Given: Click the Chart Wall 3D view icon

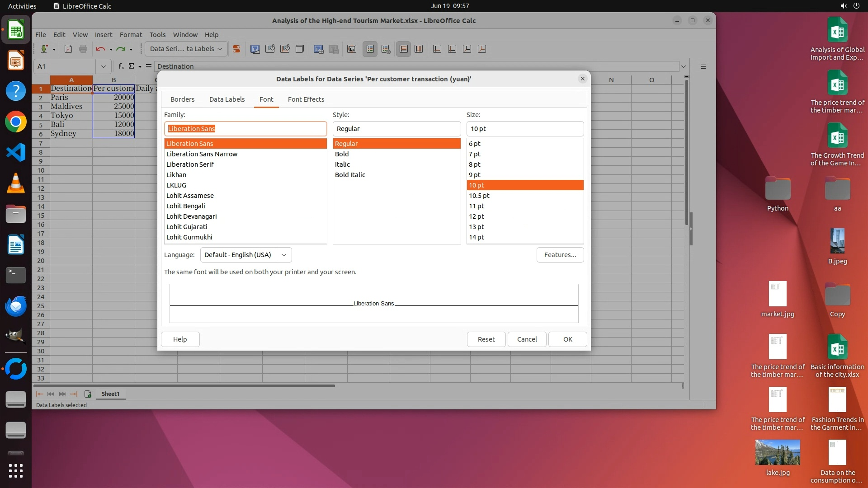Looking at the screenshot, I should [x=299, y=49].
